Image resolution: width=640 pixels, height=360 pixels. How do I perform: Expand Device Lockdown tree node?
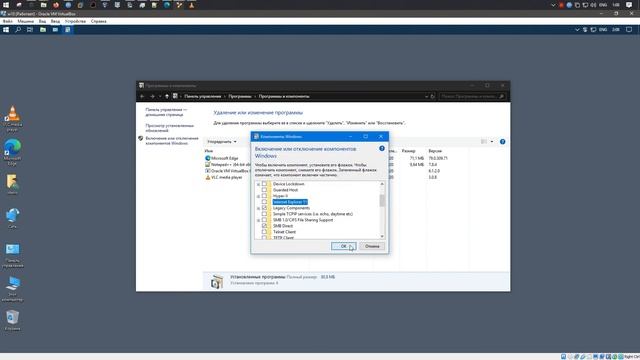(x=258, y=184)
